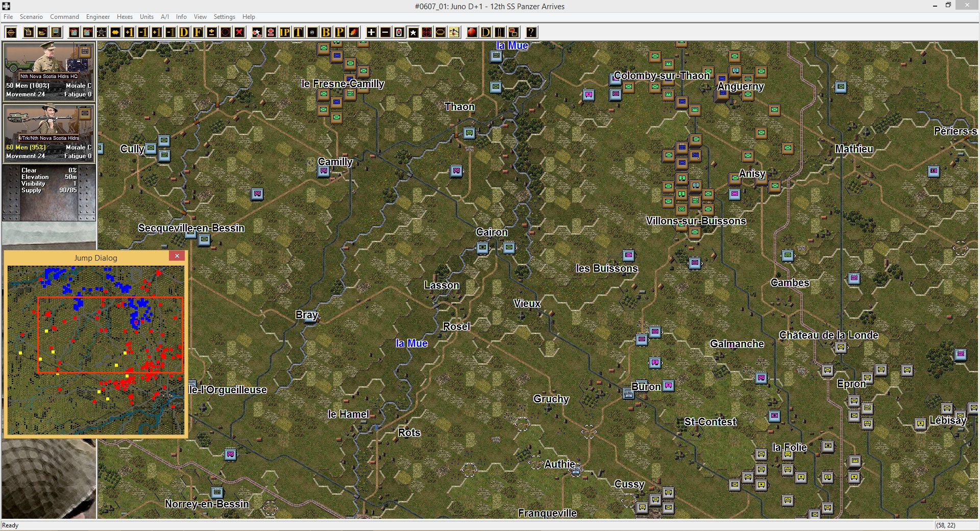The height and width of the screenshot is (531, 980).
Task: Click the Galmanche map label
Action: coord(737,344)
